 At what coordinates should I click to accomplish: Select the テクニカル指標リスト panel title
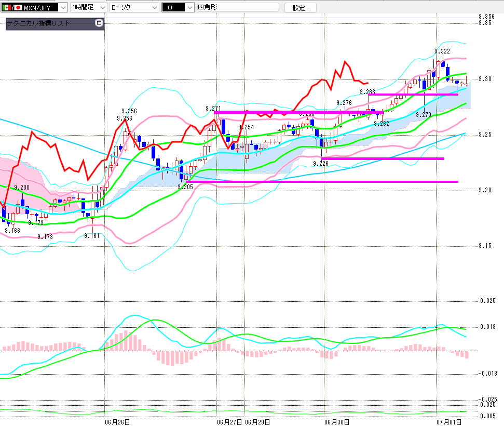pyautogui.click(x=38, y=23)
